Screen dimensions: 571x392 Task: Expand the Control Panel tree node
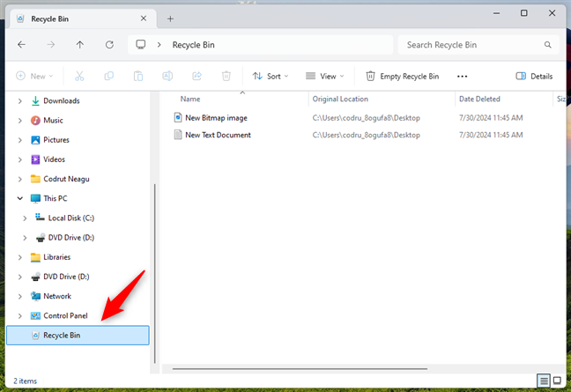click(x=20, y=316)
